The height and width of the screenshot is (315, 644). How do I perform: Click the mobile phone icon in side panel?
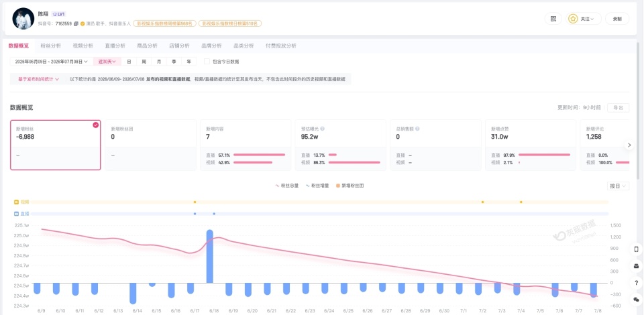[x=636, y=249]
